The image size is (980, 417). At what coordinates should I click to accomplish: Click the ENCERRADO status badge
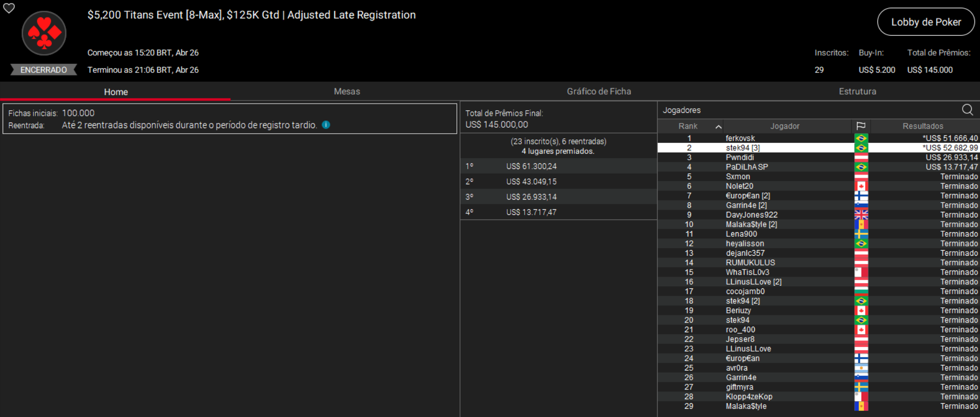(43, 70)
